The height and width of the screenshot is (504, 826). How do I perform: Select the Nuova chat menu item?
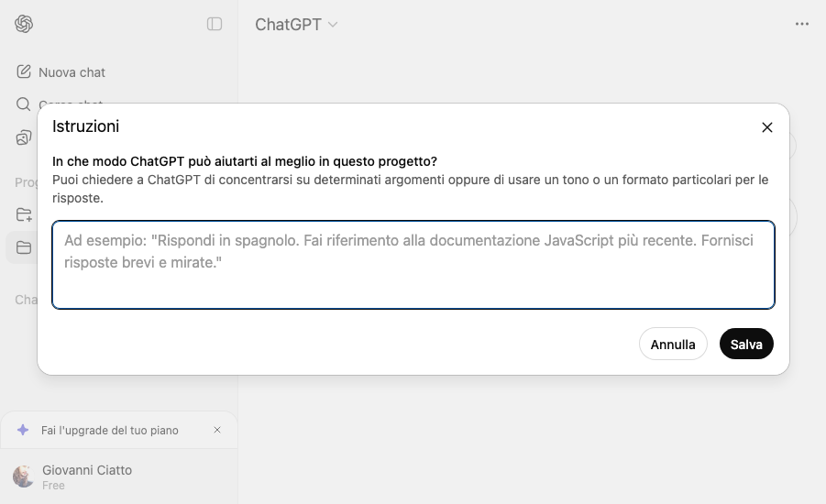coord(72,72)
